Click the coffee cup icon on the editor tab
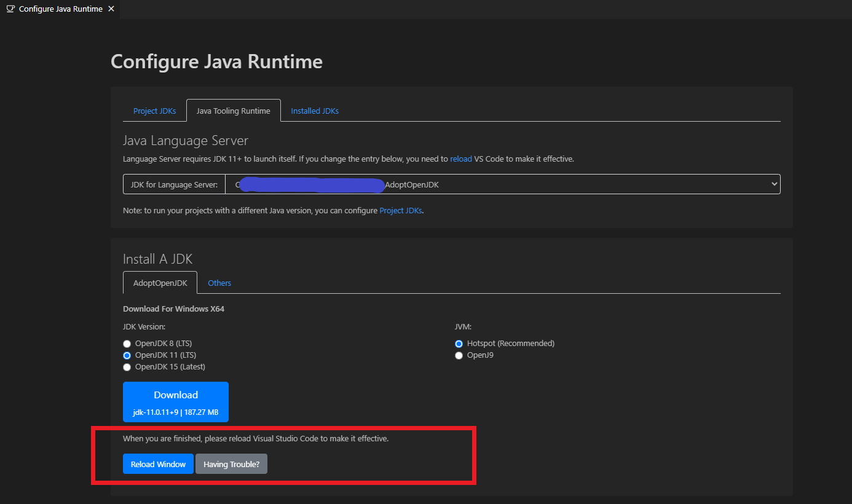This screenshot has width=852, height=504. click(10, 9)
